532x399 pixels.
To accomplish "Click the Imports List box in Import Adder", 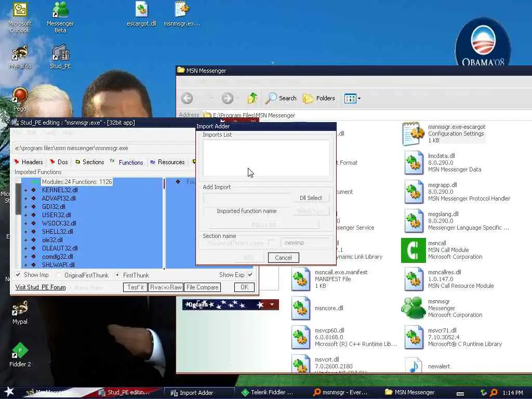I will 266,158.
